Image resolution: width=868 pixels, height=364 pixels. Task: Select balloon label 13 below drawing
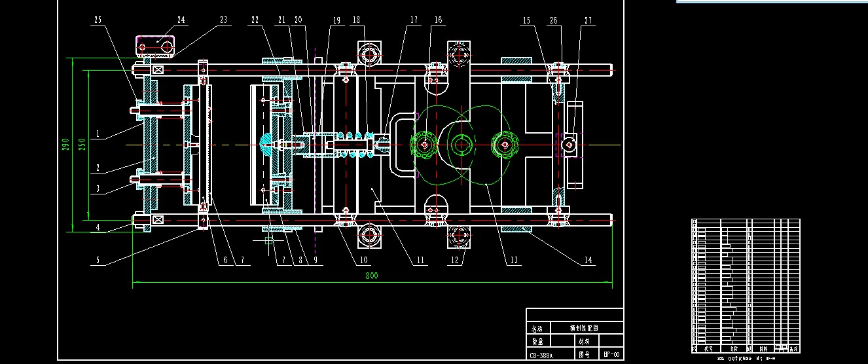point(514,261)
